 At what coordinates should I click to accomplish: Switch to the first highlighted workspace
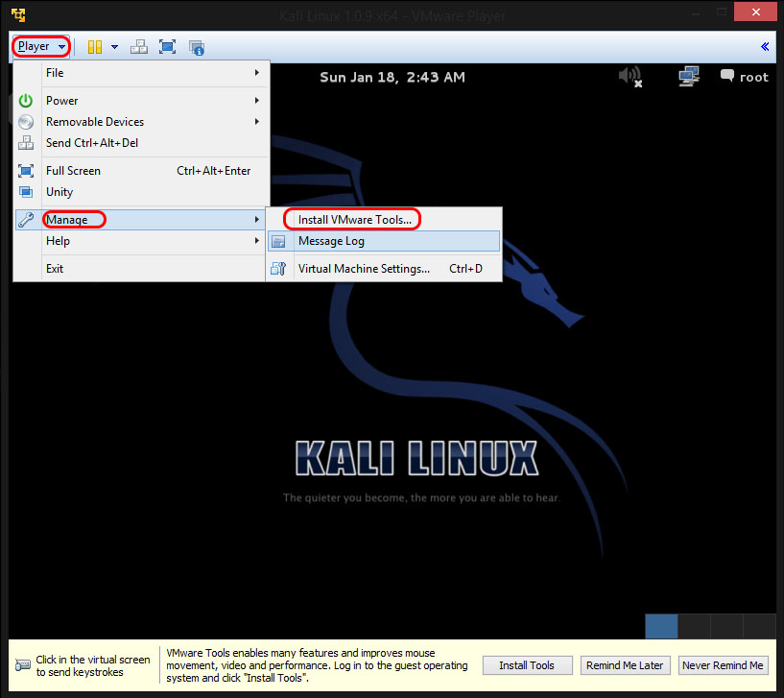(x=661, y=626)
